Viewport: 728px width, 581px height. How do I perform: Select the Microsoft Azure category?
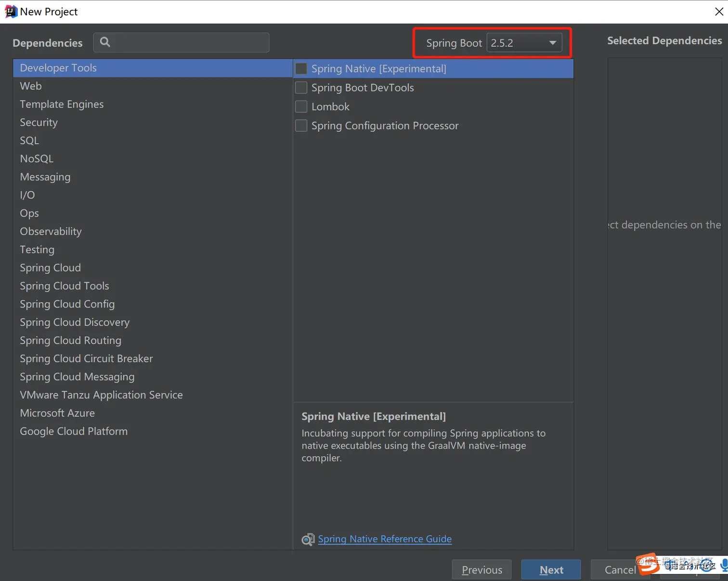[x=153, y=413]
